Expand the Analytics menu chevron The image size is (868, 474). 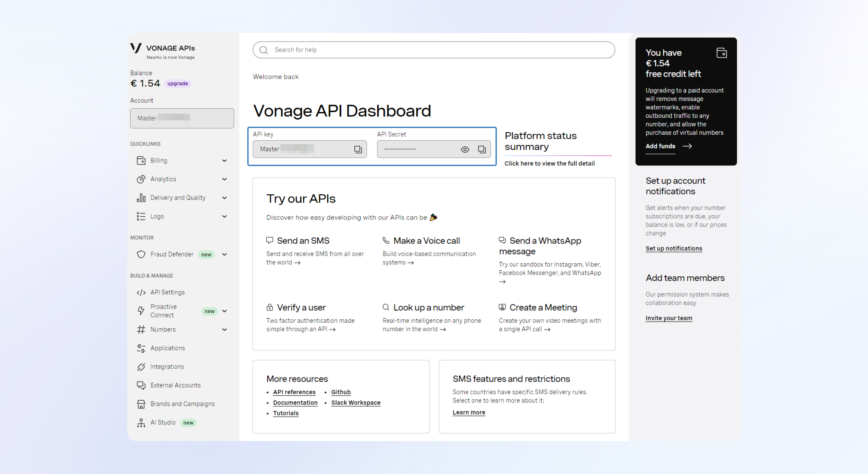pyautogui.click(x=224, y=179)
